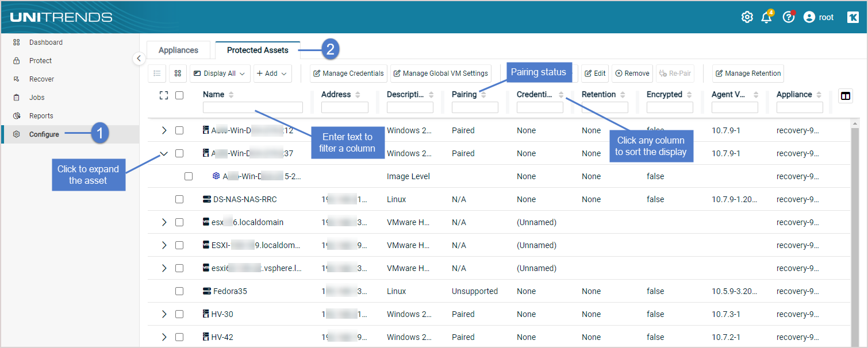The height and width of the screenshot is (348, 868).
Task: Click the "Unsupported" pairing cell for Fedora35
Action: pyautogui.click(x=475, y=291)
